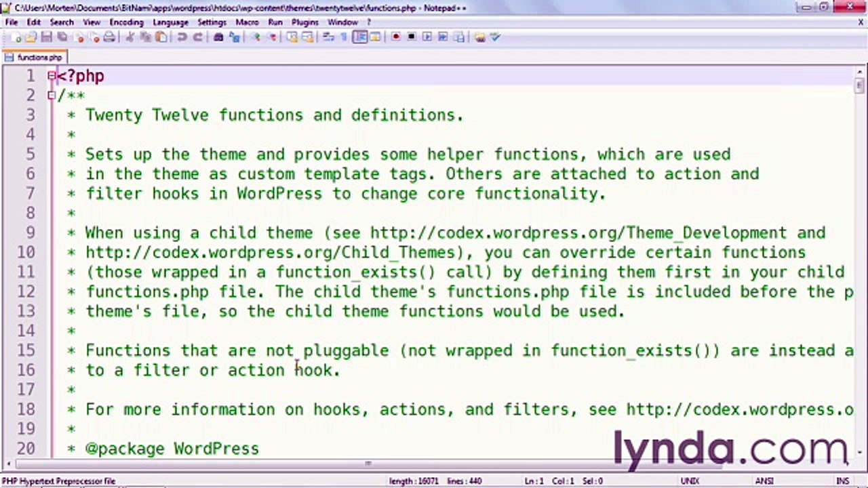Click the UNIX line-ending status field
The image size is (868, 488).
pyautogui.click(x=690, y=481)
